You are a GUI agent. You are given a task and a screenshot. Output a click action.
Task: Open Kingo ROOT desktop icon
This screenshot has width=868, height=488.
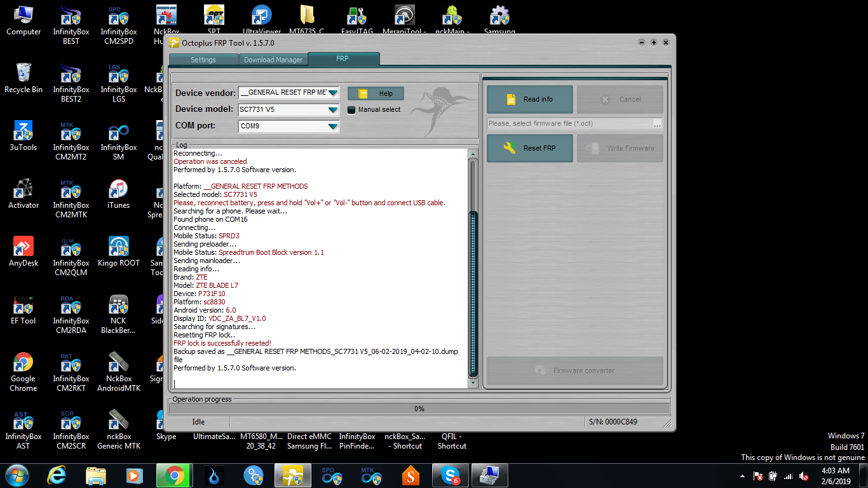[x=119, y=252]
